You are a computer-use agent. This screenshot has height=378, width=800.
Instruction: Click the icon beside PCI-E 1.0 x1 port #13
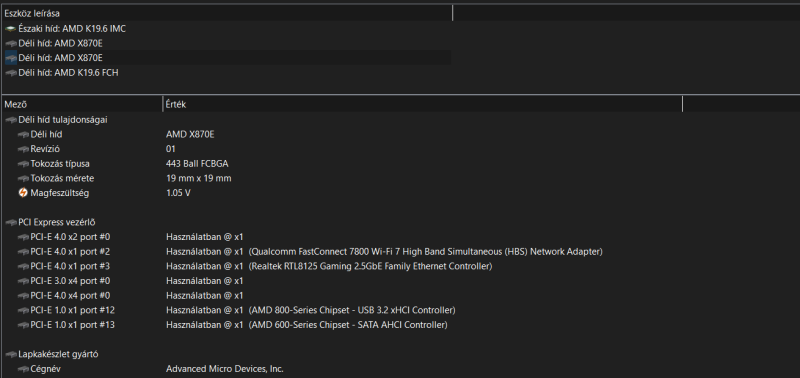pyautogui.click(x=23, y=325)
